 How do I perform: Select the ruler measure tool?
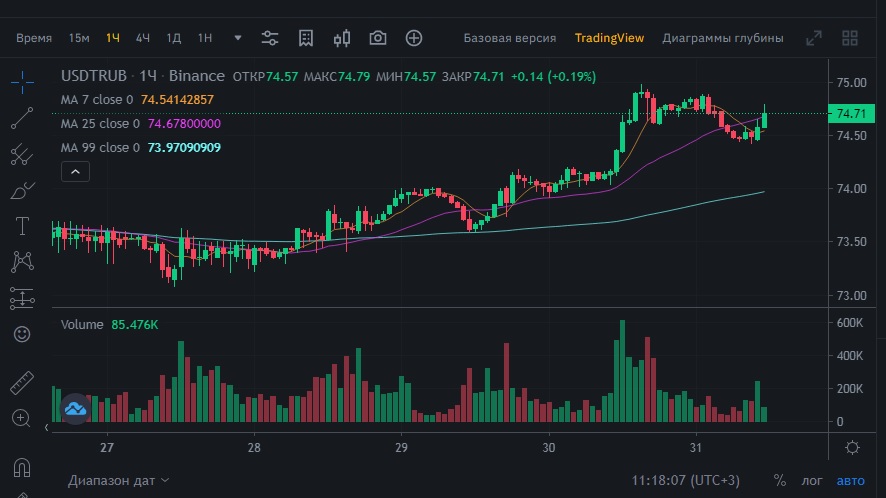pyautogui.click(x=22, y=383)
